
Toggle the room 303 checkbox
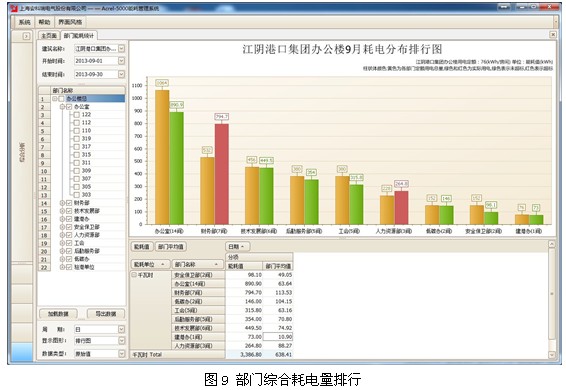click(x=77, y=195)
